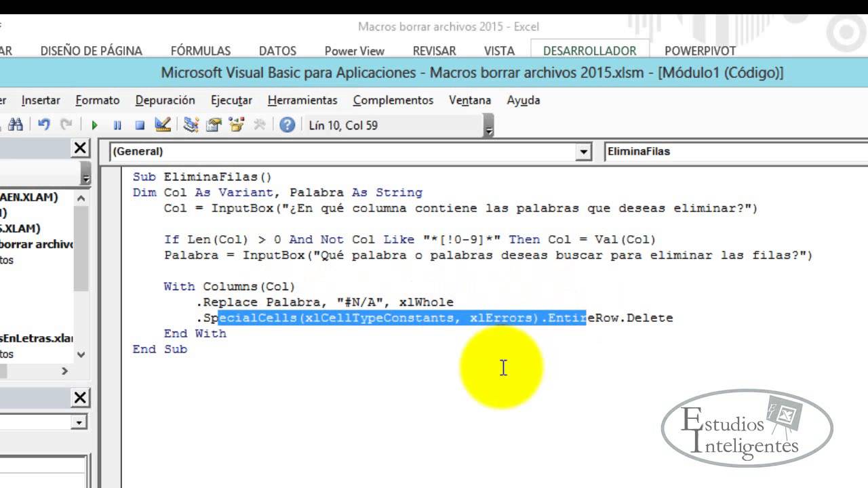Click the highlighted SpecialCells code selection

tap(402, 318)
